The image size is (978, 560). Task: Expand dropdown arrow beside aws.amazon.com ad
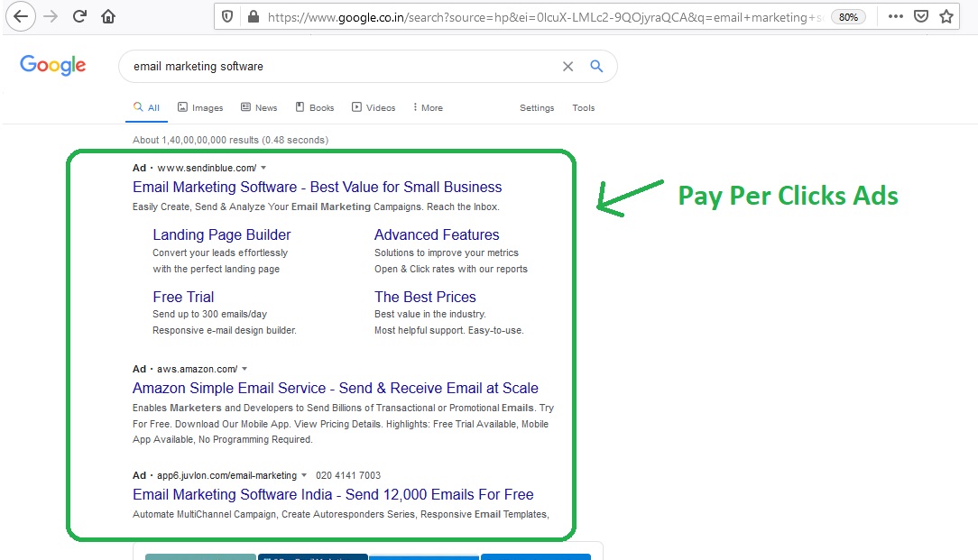[244, 369]
